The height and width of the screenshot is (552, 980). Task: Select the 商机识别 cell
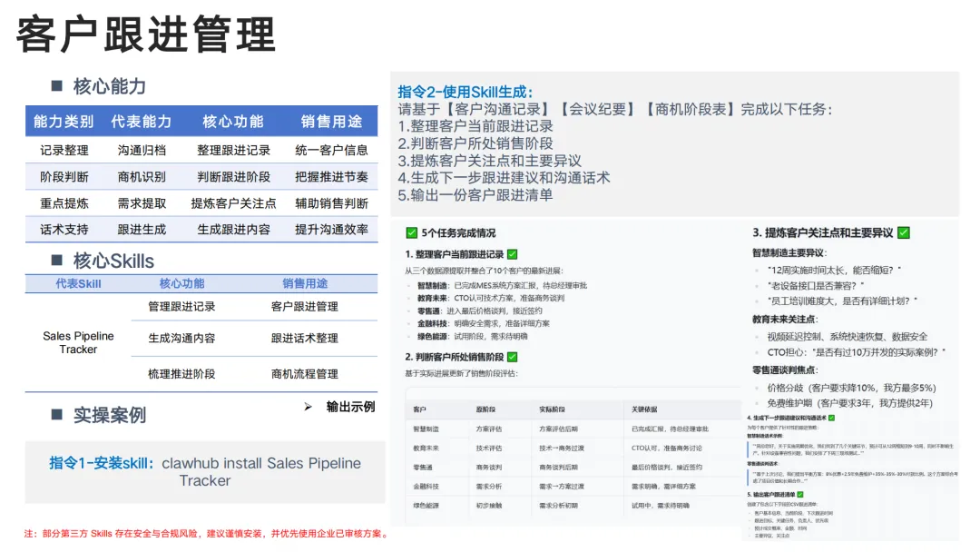(x=142, y=177)
